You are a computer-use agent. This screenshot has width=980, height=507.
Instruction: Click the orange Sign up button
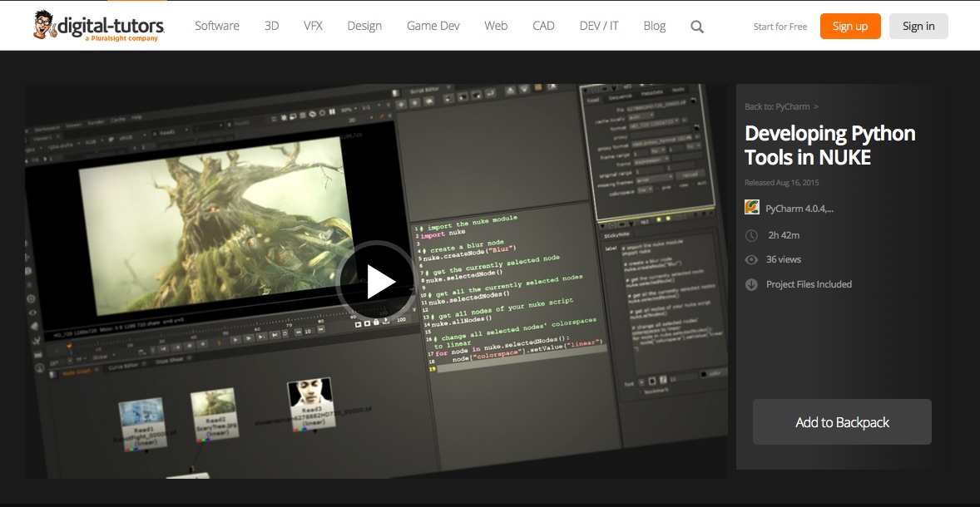coord(850,27)
